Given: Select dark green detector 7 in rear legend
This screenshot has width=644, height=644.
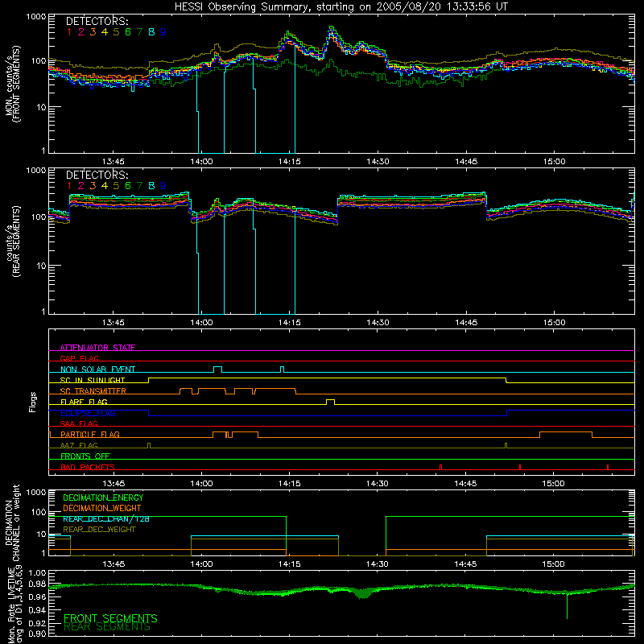Looking at the screenshot, I should click(139, 186).
